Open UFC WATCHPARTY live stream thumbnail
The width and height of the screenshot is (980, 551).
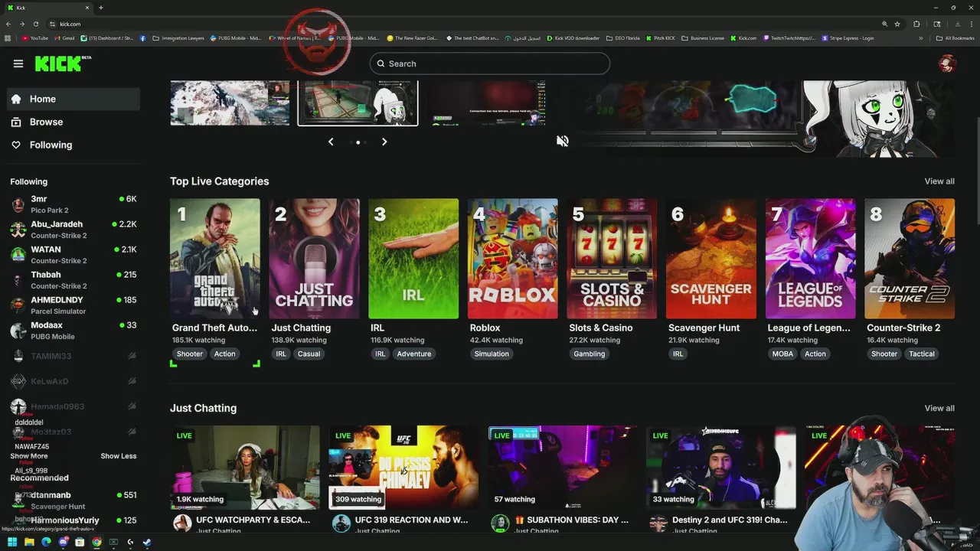pos(245,468)
